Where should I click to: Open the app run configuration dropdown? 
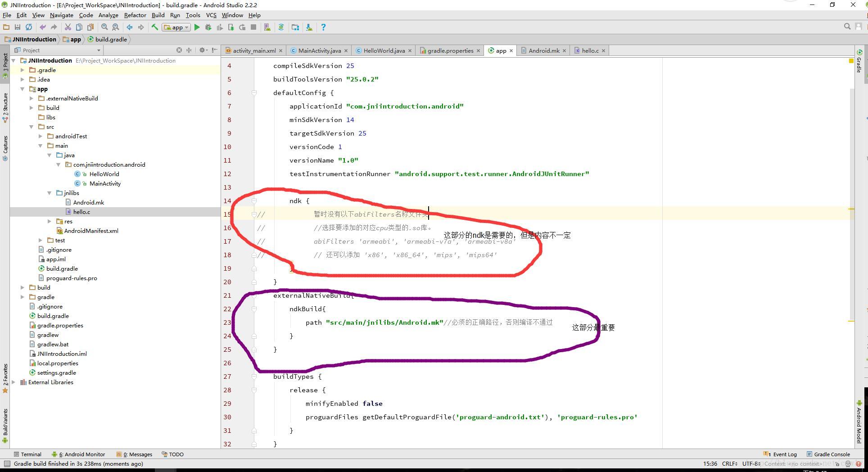(x=176, y=27)
